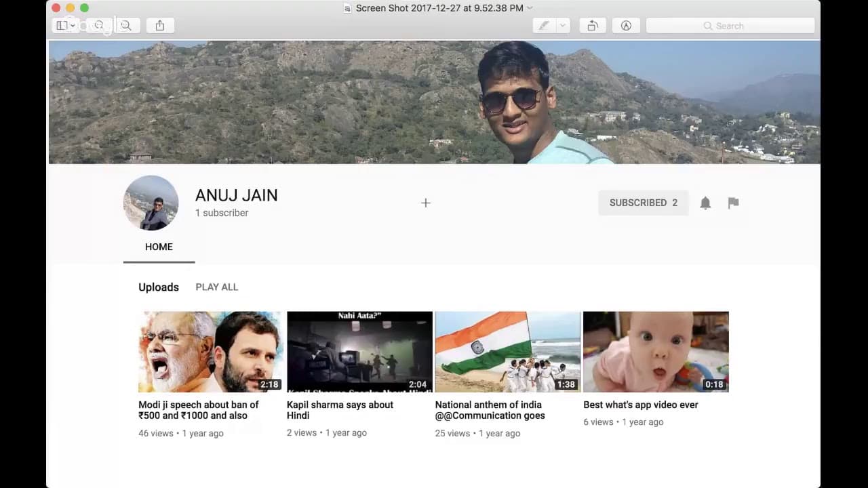868x488 pixels.
Task: Click the flag report icon
Action: tap(733, 203)
